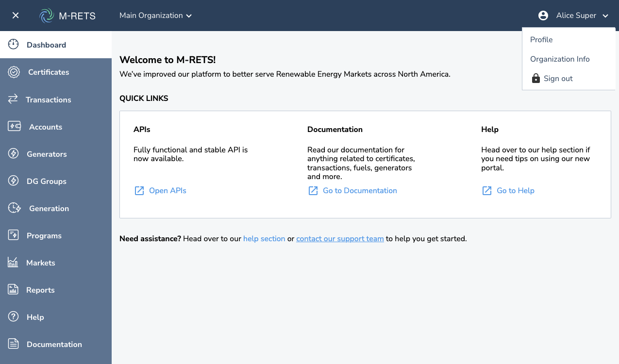The width and height of the screenshot is (619, 364).
Task: Click the Generators lightning bolt icon
Action: [x=14, y=154]
